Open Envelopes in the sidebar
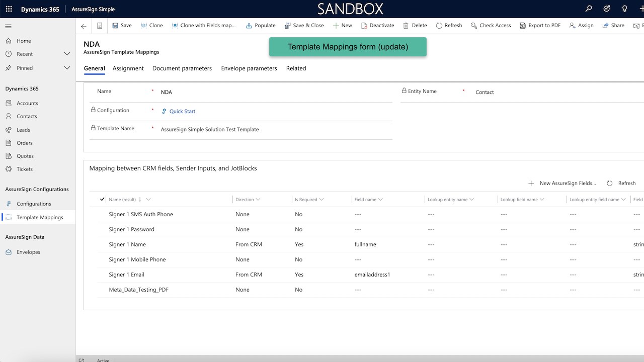 [28, 252]
